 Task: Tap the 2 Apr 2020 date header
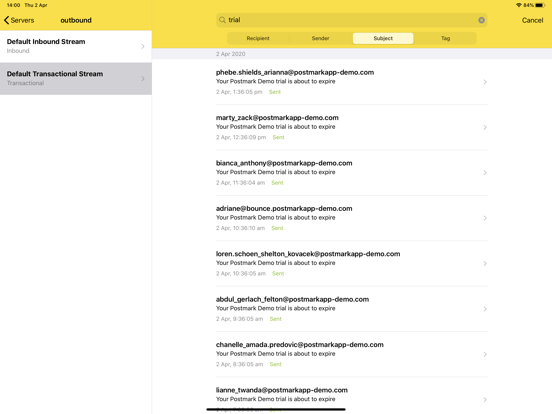(x=231, y=54)
